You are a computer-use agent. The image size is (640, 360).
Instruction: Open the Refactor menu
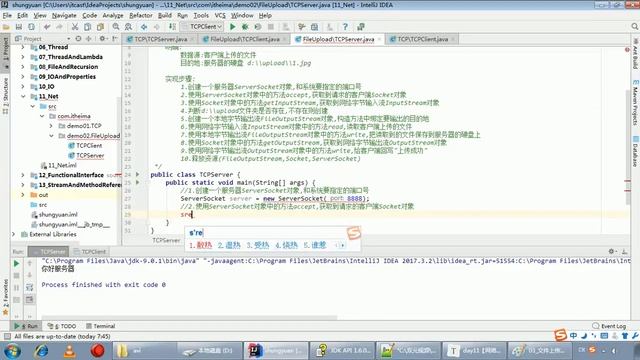point(140,15)
